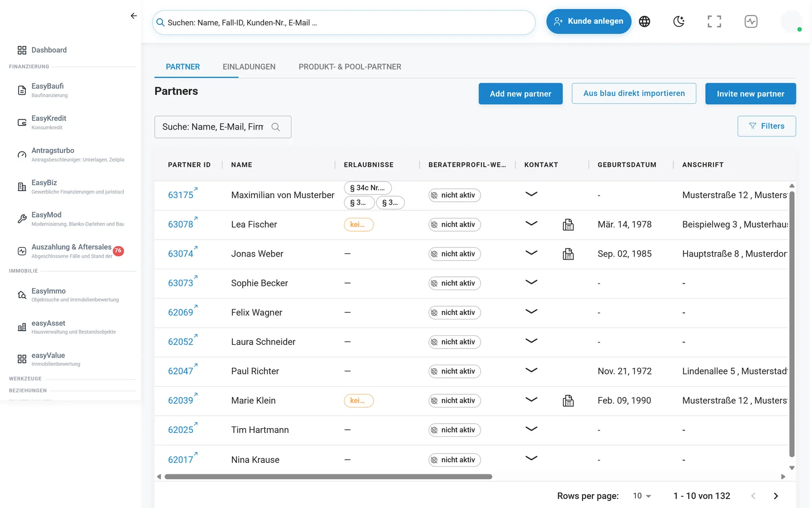Open partner ID 63175 link
Image resolution: width=812 pixels, height=508 pixels.
[x=183, y=195]
